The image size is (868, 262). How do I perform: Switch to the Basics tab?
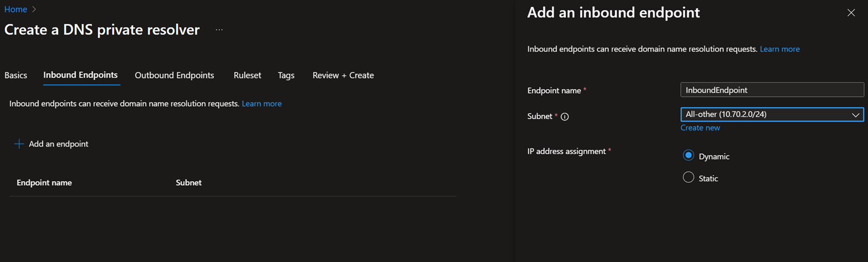tap(16, 75)
